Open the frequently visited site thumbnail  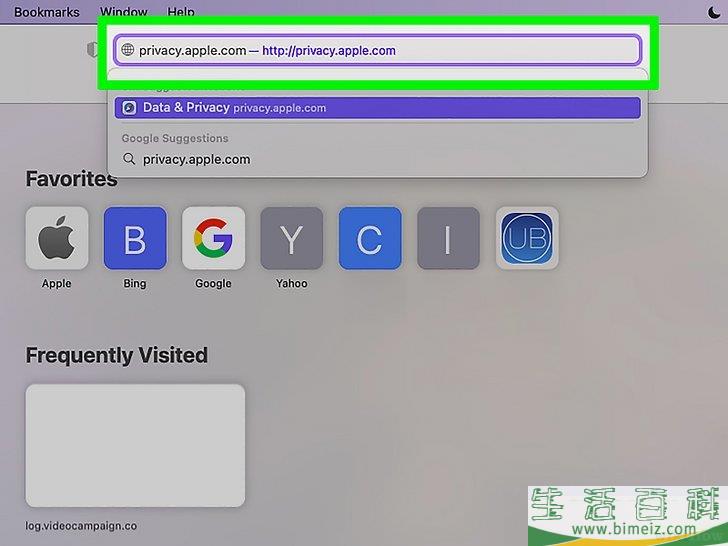[135, 445]
